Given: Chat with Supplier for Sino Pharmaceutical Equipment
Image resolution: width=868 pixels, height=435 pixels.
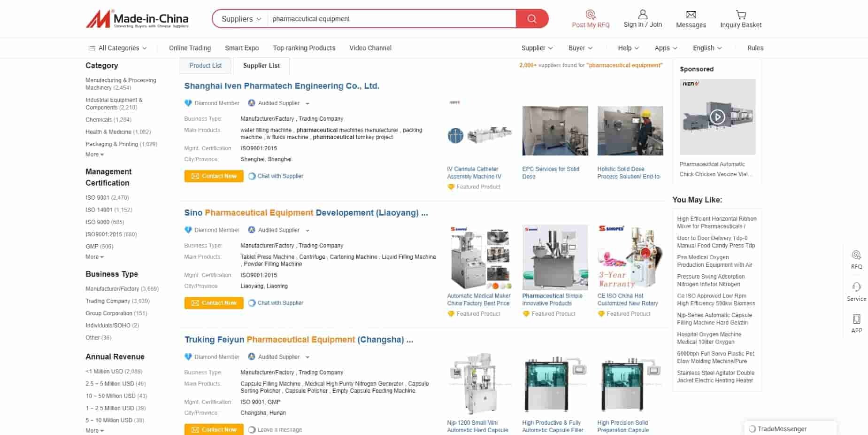Looking at the screenshot, I should click(x=276, y=303).
